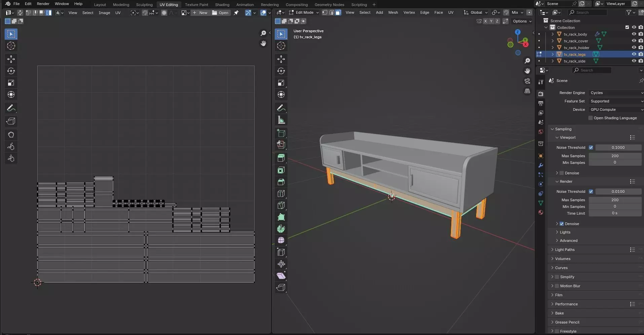Select the Shear tool
This screenshot has height=335, width=644.
pyautogui.click(x=281, y=276)
